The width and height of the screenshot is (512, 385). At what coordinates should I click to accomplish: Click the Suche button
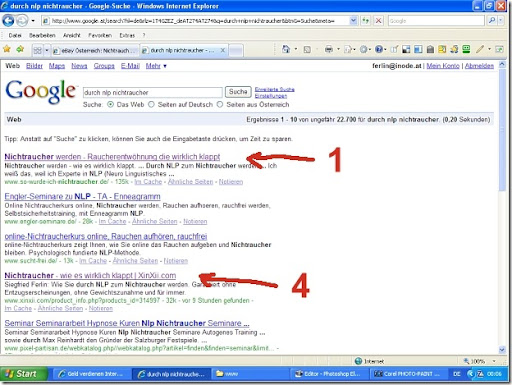[x=238, y=92]
